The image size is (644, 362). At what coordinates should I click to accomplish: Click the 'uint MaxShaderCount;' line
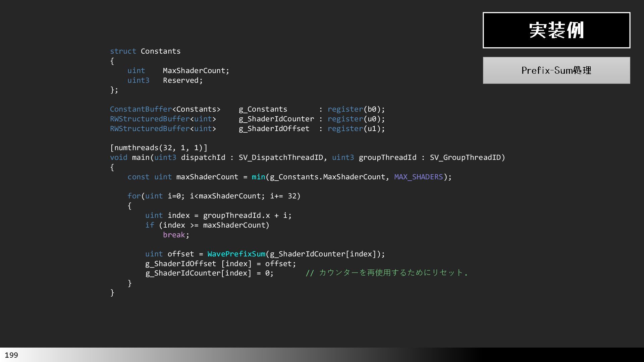tap(178, 71)
